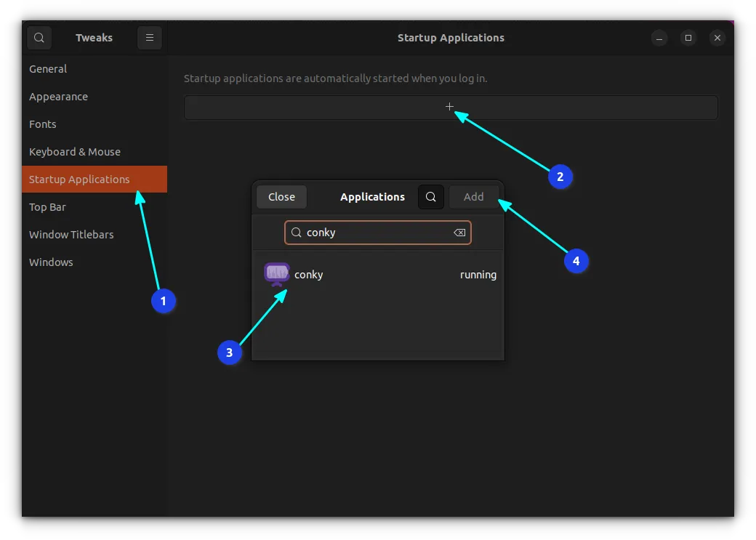
Task: Select the Top Bar section
Action: pyautogui.click(x=46, y=207)
